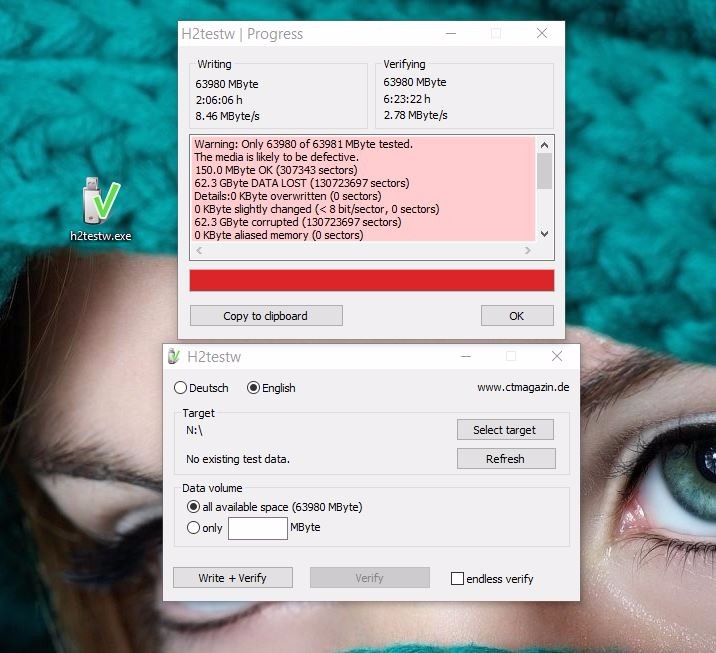This screenshot has width=716, height=653.
Task: Click the Refresh button
Action: [x=506, y=458]
